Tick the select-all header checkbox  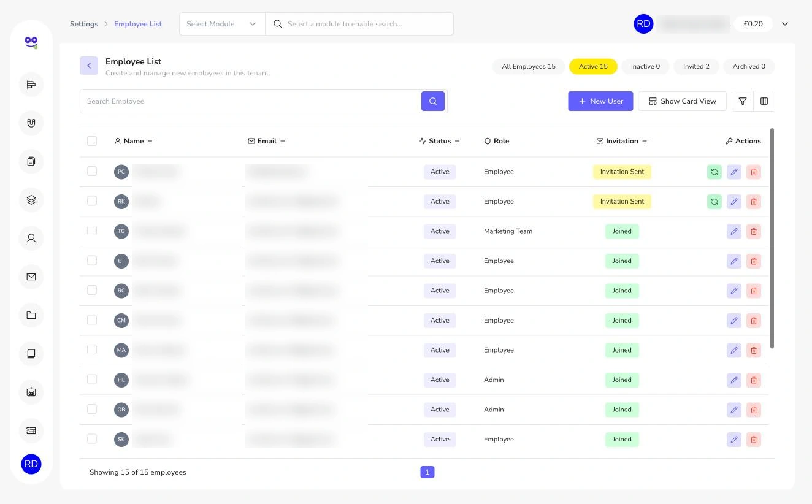[x=92, y=141]
